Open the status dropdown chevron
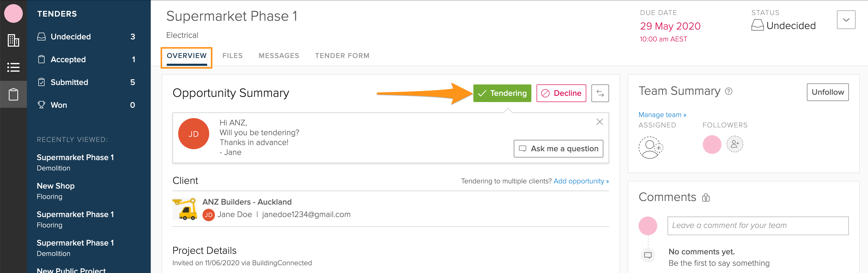Image resolution: width=868 pixels, height=273 pixels. click(846, 19)
